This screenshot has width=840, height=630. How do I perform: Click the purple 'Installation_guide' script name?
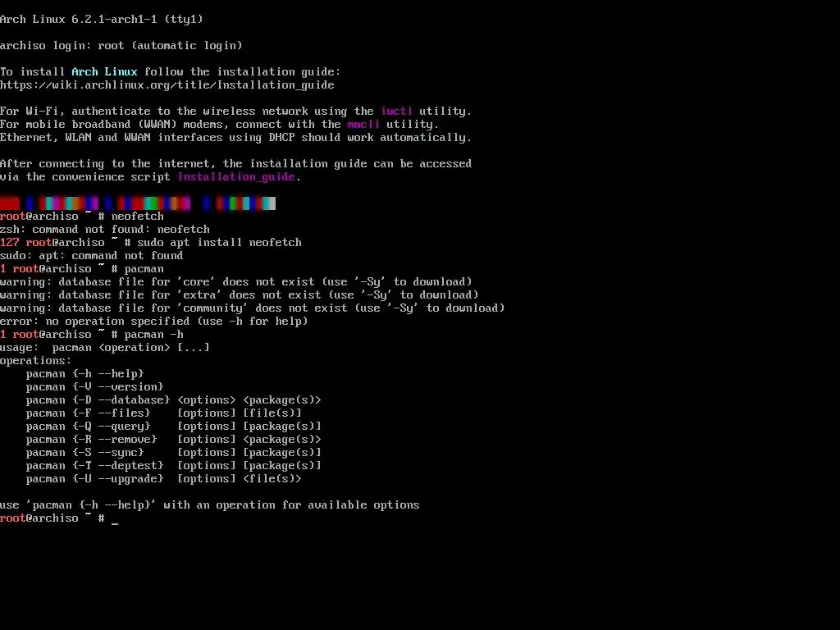235,177
